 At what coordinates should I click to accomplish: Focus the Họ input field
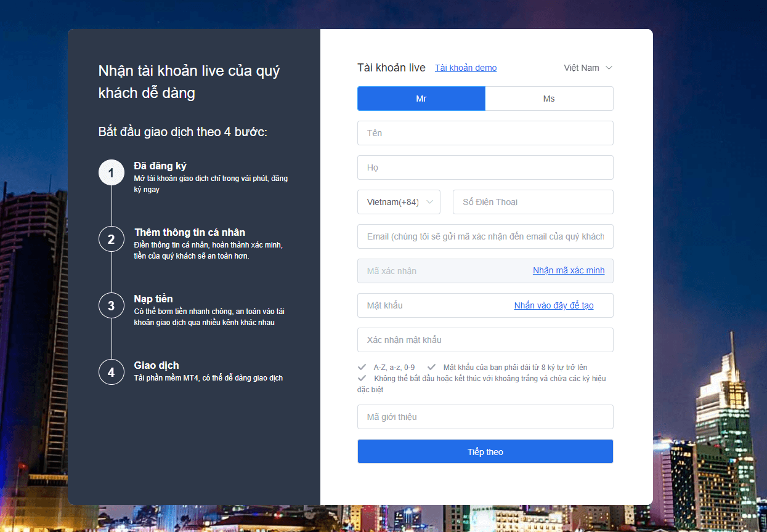click(x=485, y=167)
